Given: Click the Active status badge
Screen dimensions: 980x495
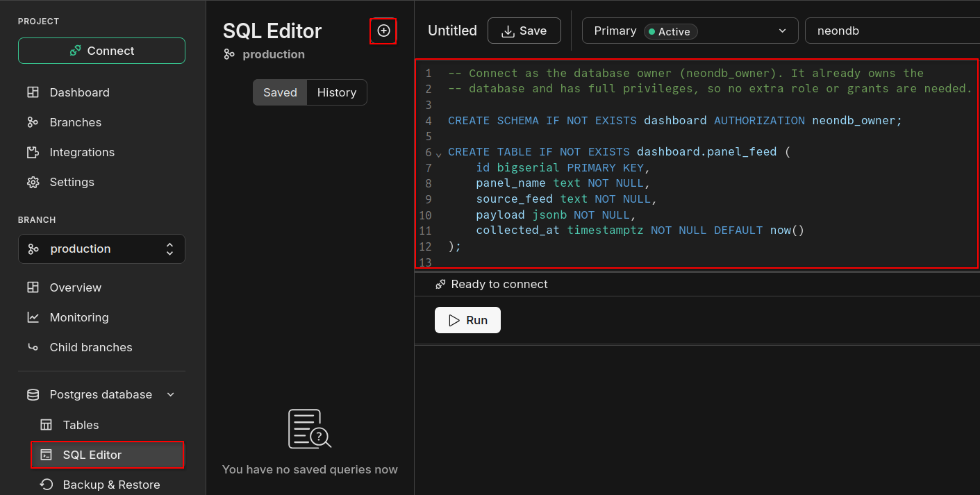Looking at the screenshot, I should (x=670, y=31).
